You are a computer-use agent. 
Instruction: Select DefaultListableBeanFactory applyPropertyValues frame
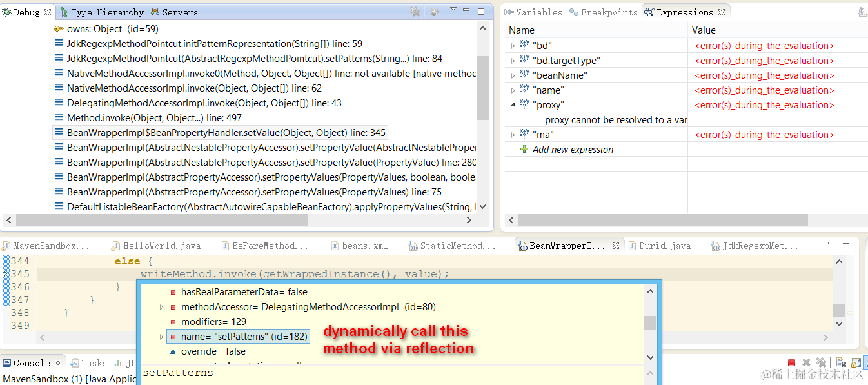point(265,207)
